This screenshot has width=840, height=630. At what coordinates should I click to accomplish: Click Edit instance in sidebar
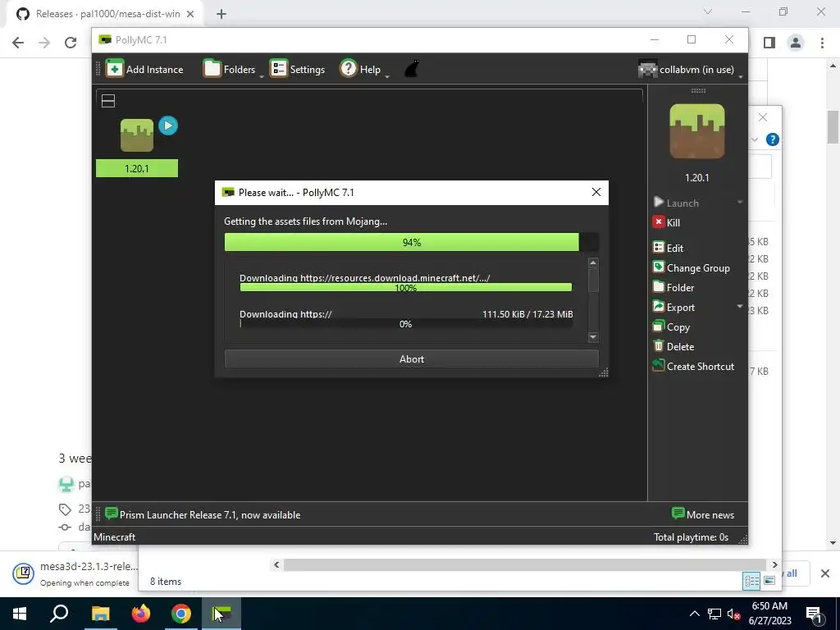pos(668,248)
